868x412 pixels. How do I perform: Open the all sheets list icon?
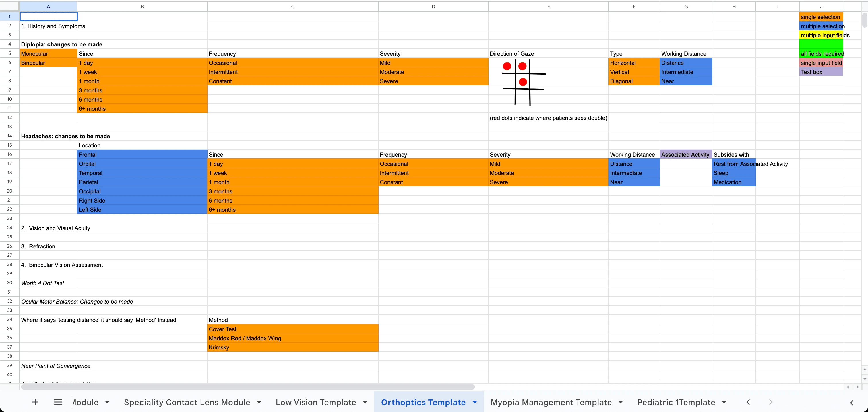pyautogui.click(x=58, y=402)
